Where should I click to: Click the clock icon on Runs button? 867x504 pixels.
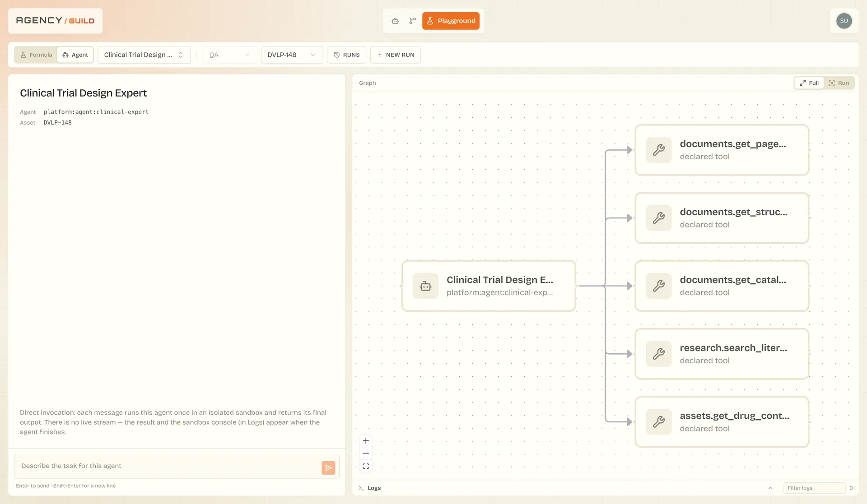[336, 55]
